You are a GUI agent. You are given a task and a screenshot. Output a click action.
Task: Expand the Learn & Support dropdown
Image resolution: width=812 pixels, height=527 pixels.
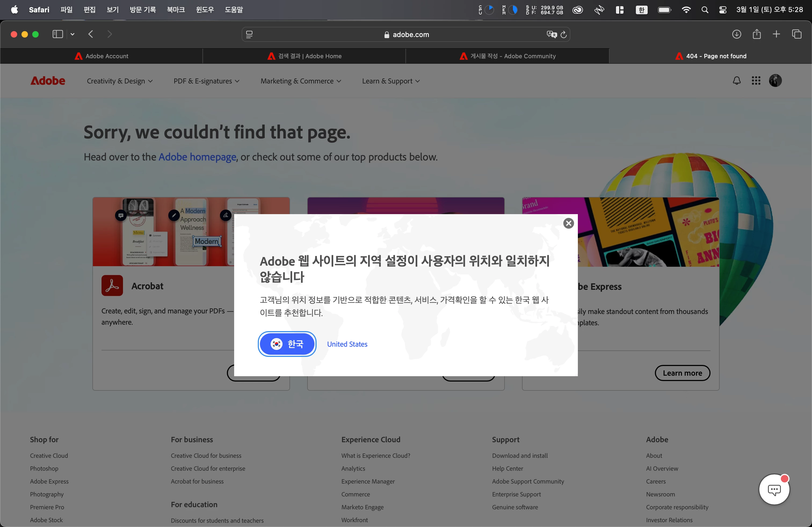coord(391,81)
